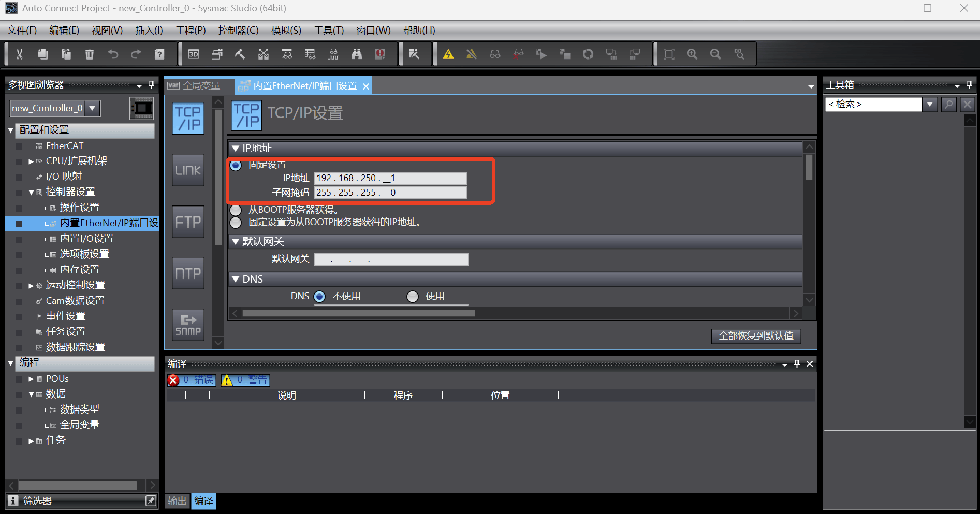This screenshot has height=514, width=980.
Task: Enable DNS with the 使用 radio button
Action: (413, 296)
